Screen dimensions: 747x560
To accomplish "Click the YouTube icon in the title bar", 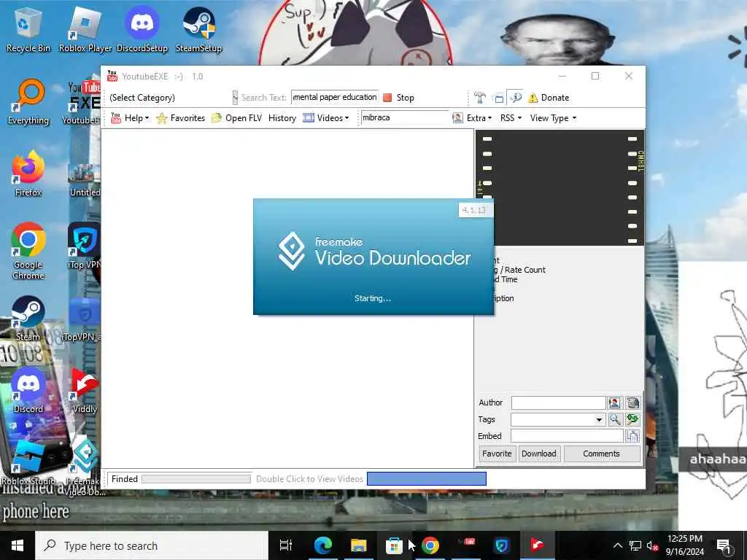I will (x=112, y=76).
